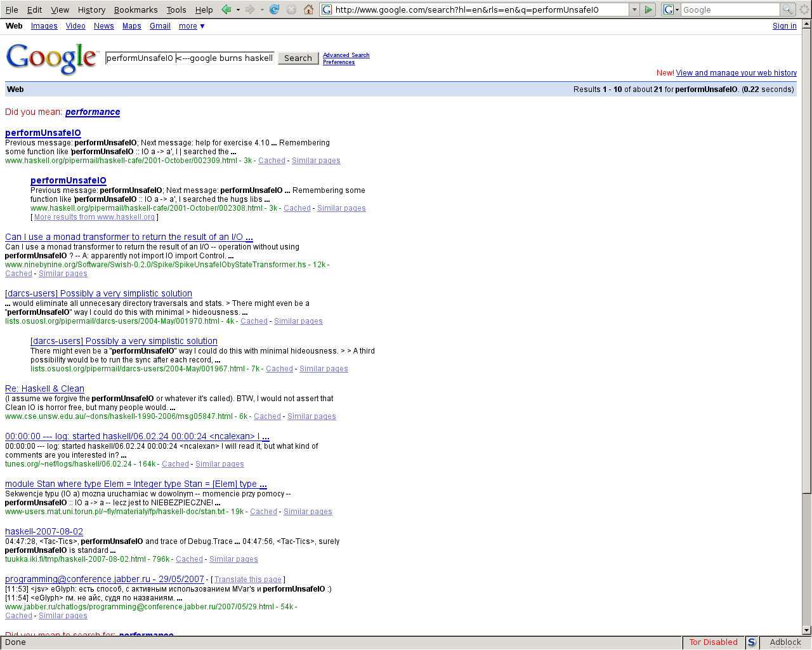Open Cached link for haskell-cafe 002309 result
Viewport: 812px width, 650px height.
(x=272, y=161)
